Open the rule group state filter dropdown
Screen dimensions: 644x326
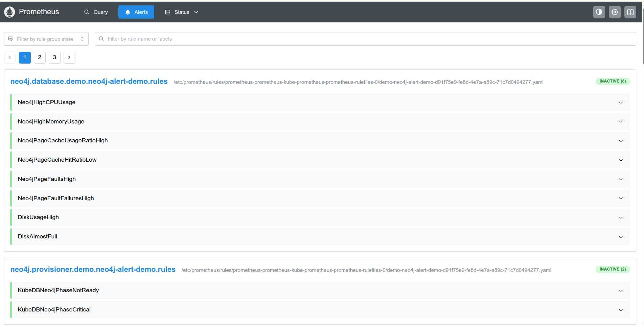coord(46,39)
